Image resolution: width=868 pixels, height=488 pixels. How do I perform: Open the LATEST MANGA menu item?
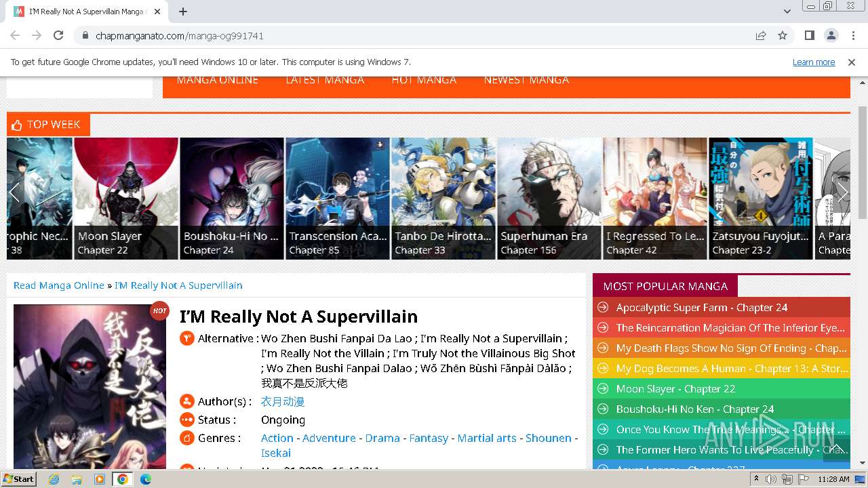pyautogui.click(x=325, y=80)
